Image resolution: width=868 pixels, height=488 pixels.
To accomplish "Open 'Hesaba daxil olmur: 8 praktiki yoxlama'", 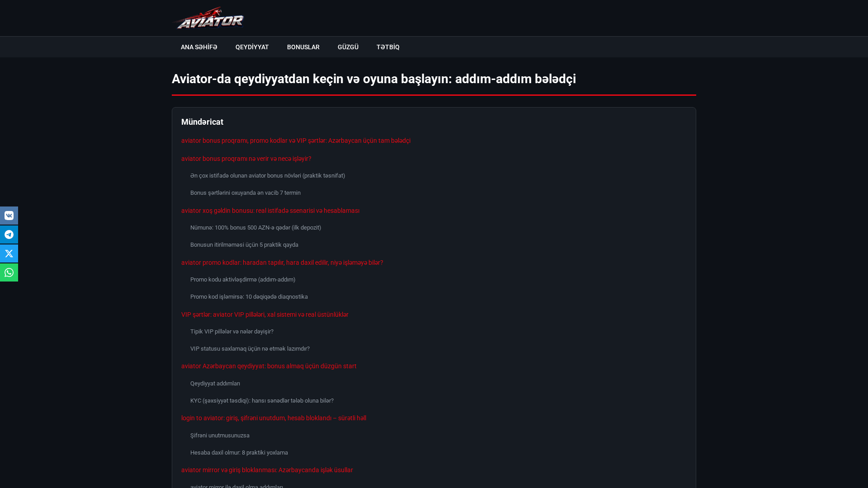I will [x=239, y=453].
